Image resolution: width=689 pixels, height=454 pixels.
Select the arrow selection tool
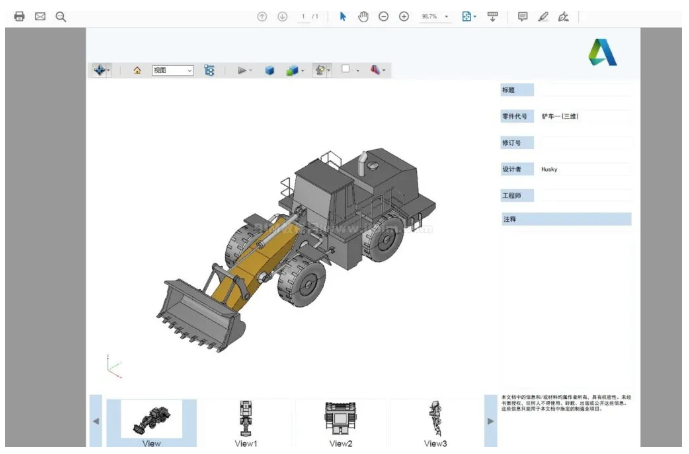[343, 17]
